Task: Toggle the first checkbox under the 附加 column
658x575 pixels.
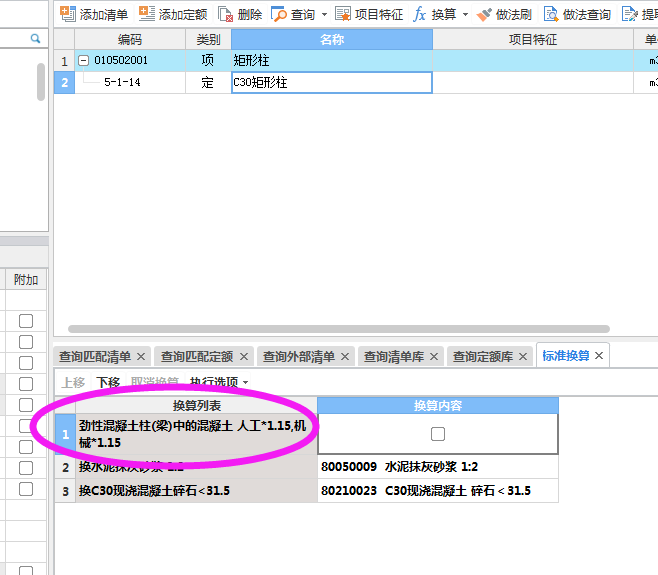Action: coord(26,321)
